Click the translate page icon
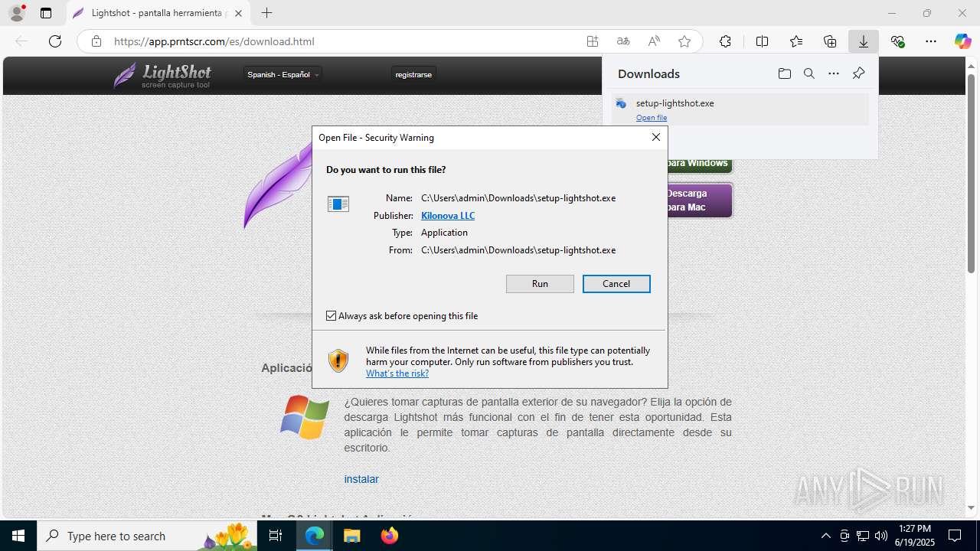Screen dimensions: 980x551 point(623,41)
